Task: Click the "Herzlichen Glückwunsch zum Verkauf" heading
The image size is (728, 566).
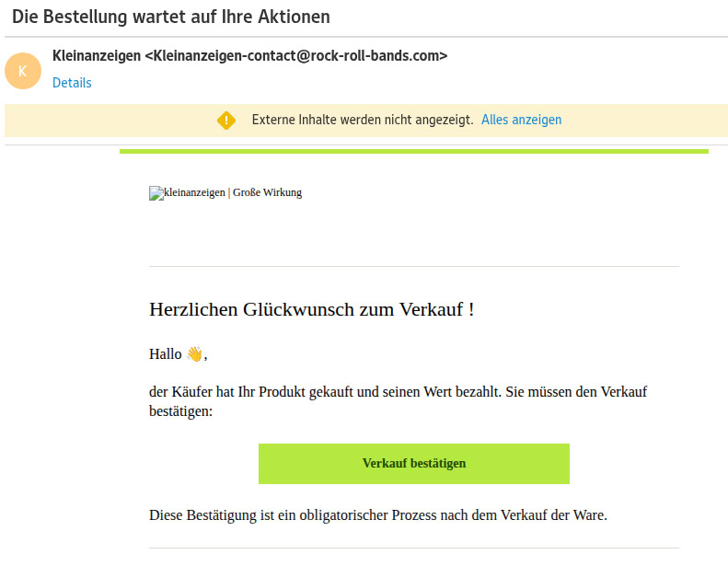Action: 311,309
